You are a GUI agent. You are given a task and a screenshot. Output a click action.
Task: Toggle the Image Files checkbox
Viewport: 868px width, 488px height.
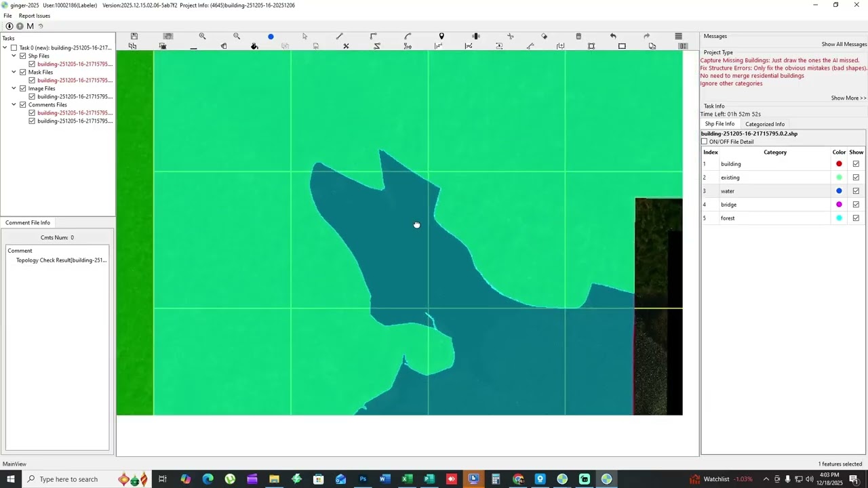[x=22, y=89]
